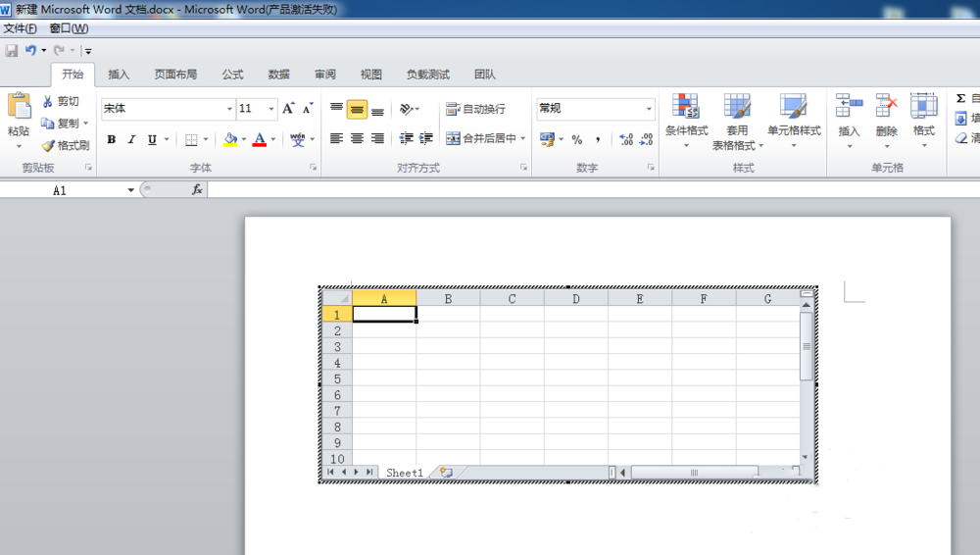Click the formula bar input field

pos(594,189)
